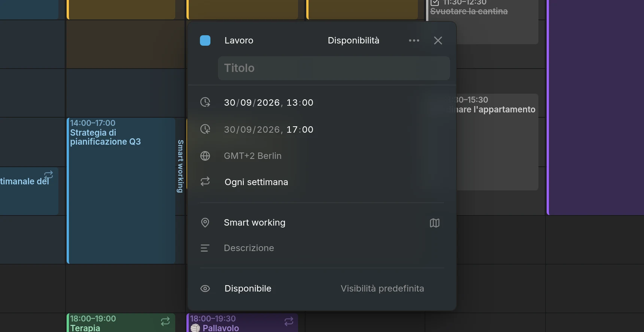
Task: Open the map icon for the location
Action: [435, 223]
